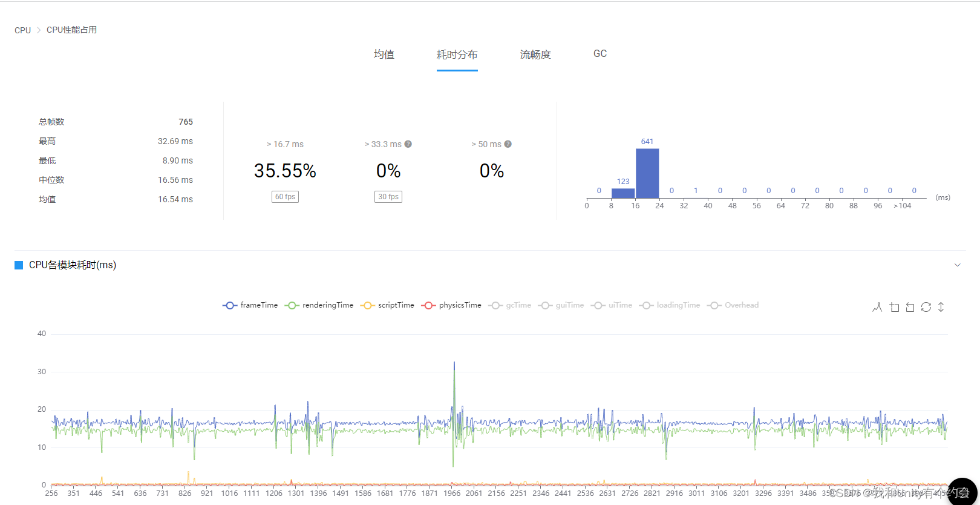The height and width of the screenshot is (505, 980).
Task: Click the y-axis label 40
Action: pos(42,334)
